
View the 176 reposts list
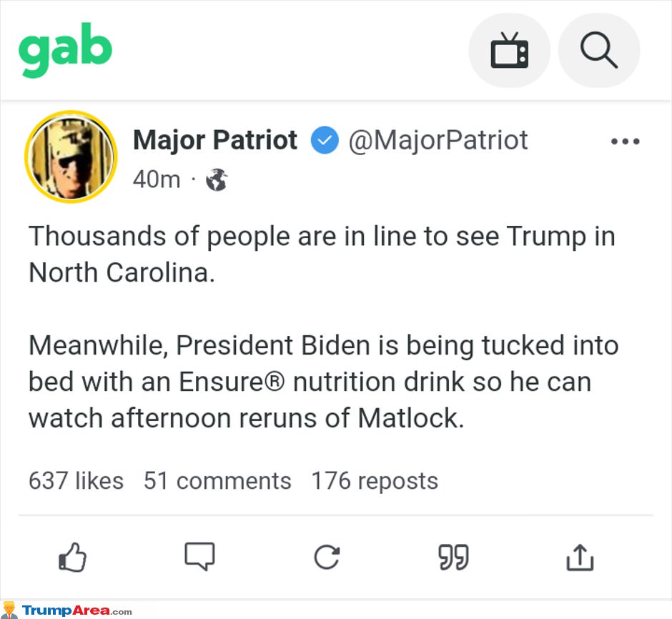click(374, 481)
